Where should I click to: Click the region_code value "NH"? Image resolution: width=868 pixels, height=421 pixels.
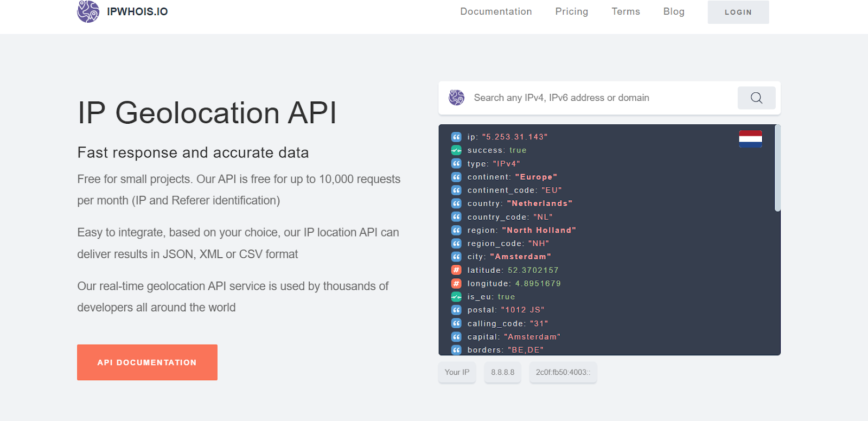pyautogui.click(x=539, y=243)
